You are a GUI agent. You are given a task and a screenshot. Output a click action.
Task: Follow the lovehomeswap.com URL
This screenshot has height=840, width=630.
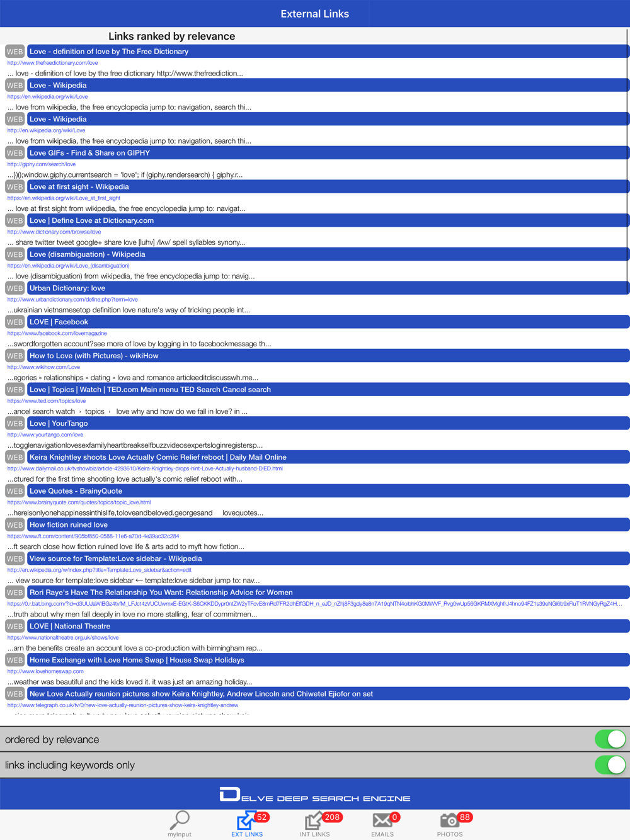45,671
